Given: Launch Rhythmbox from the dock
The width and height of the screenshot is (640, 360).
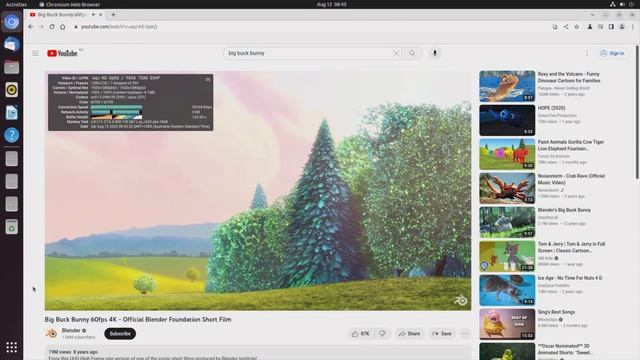Looking at the screenshot, I should click(11, 90).
